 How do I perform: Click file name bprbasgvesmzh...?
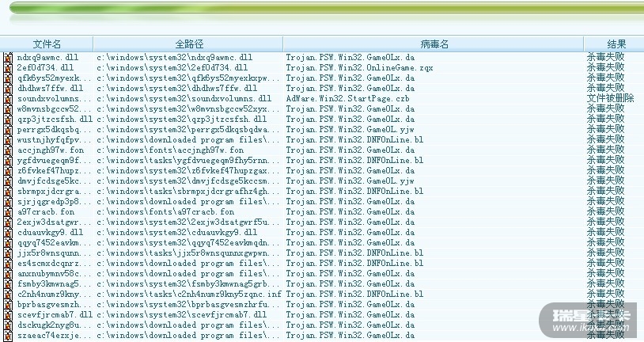pos(55,304)
